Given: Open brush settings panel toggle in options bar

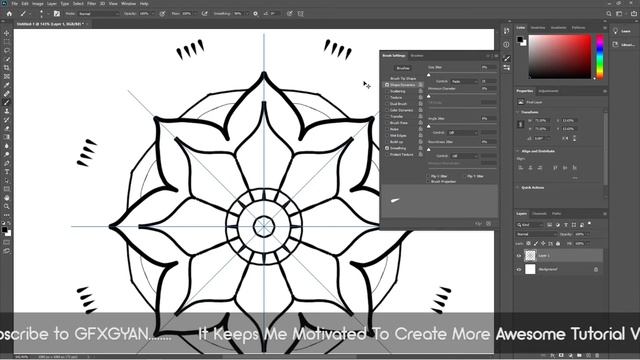Looking at the screenshot, I should point(57,13).
